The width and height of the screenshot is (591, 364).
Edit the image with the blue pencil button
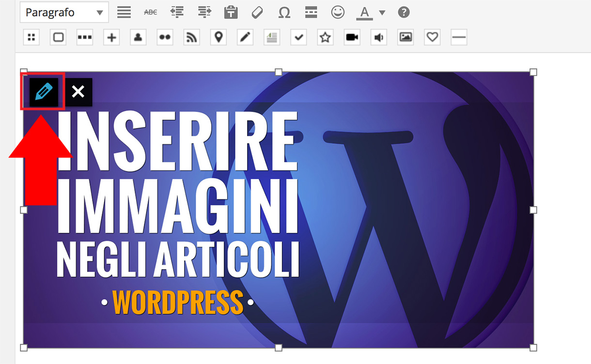pos(44,91)
